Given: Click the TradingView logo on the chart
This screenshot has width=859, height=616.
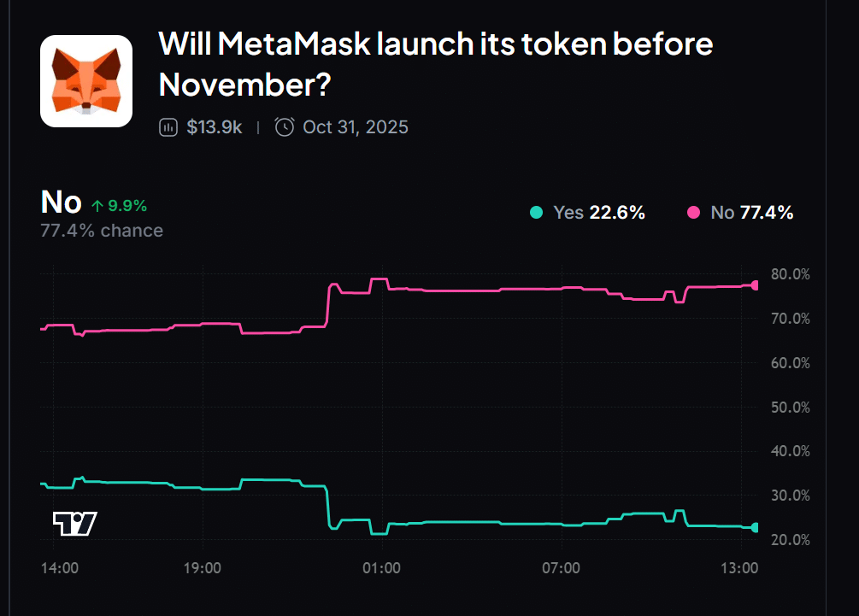Looking at the screenshot, I should (x=74, y=523).
